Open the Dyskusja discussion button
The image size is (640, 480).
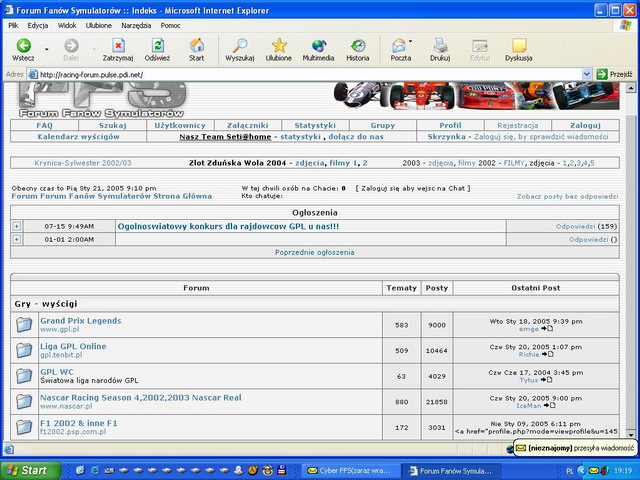tap(519, 50)
